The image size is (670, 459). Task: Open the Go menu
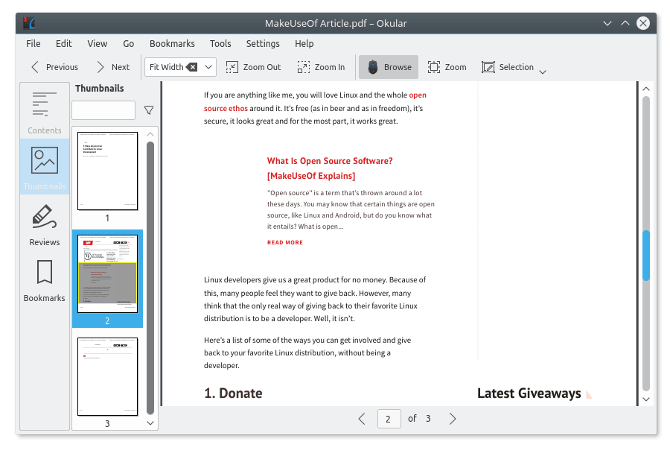point(129,44)
